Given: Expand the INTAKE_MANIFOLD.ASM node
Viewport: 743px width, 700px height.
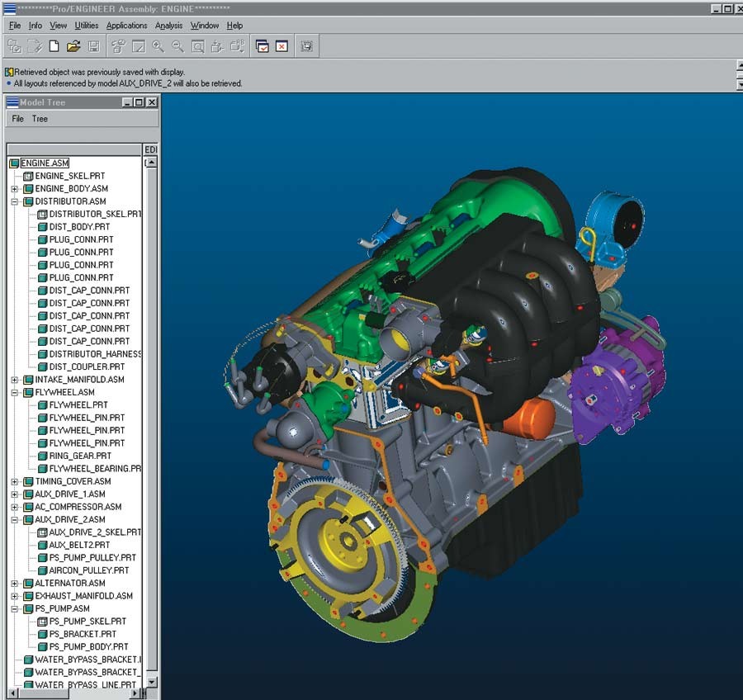Looking at the screenshot, I should 15,380.
